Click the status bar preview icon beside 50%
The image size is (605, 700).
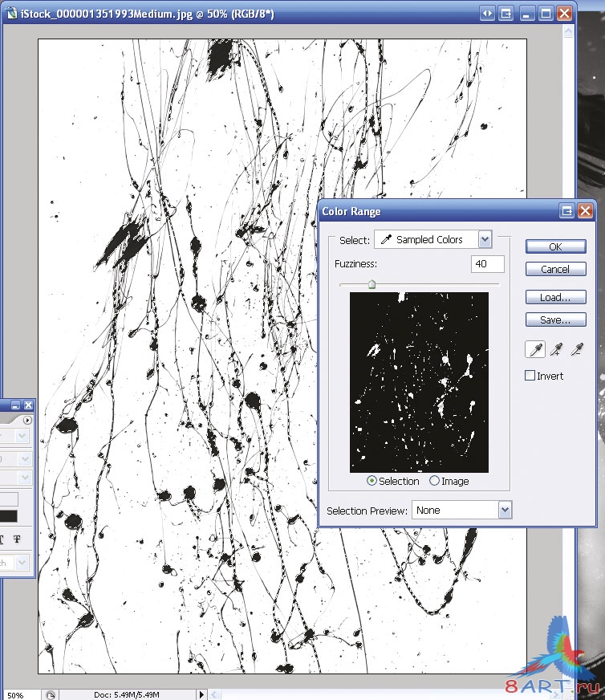pos(51,694)
